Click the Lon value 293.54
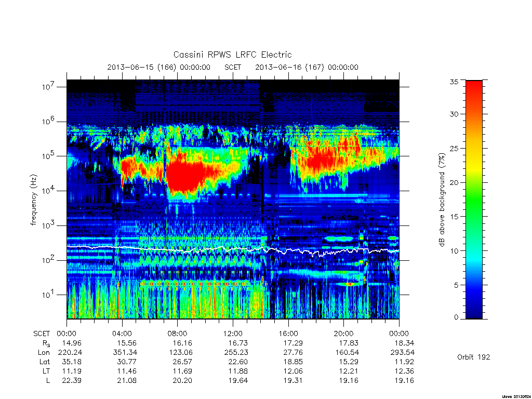Image resolution: width=532 pixels, height=399 pixels. click(x=403, y=353)
